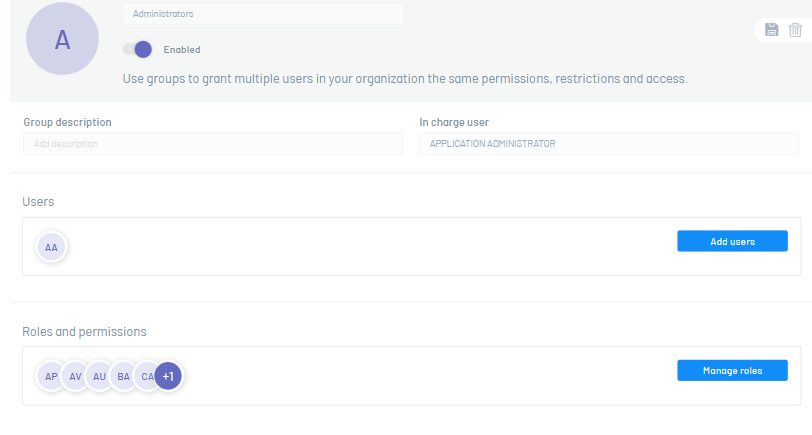
Task: Disable the group using the Enabled toggle
Action: point(137,49)
